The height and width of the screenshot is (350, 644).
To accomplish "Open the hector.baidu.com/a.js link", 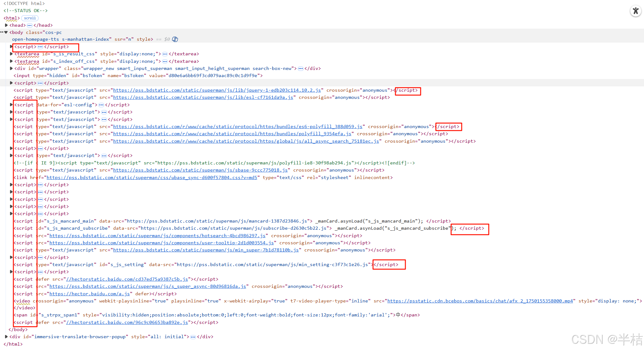I will (90, 294).
